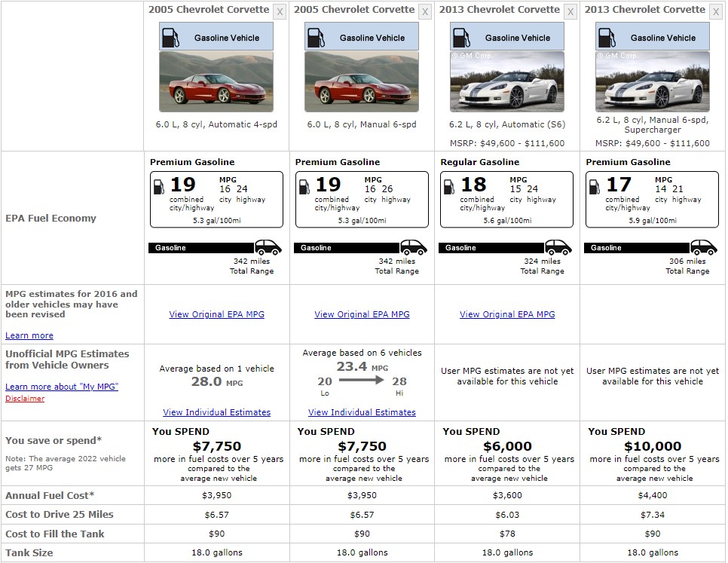This screenshot has height=563, width=728.
Task: Click the Gasoline range bar in the Automatic 4-spd column
Action: pyautogui.click(x=201, y=248)
